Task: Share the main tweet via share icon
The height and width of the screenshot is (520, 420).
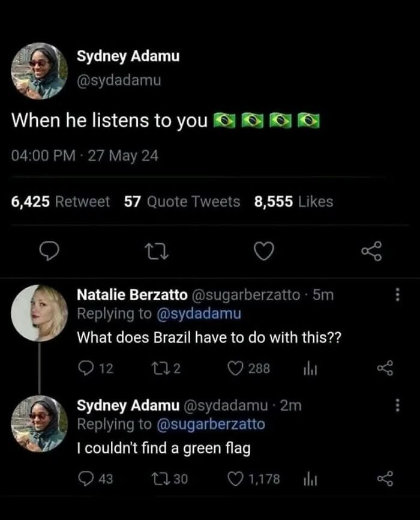Action: tap(371, 251)
